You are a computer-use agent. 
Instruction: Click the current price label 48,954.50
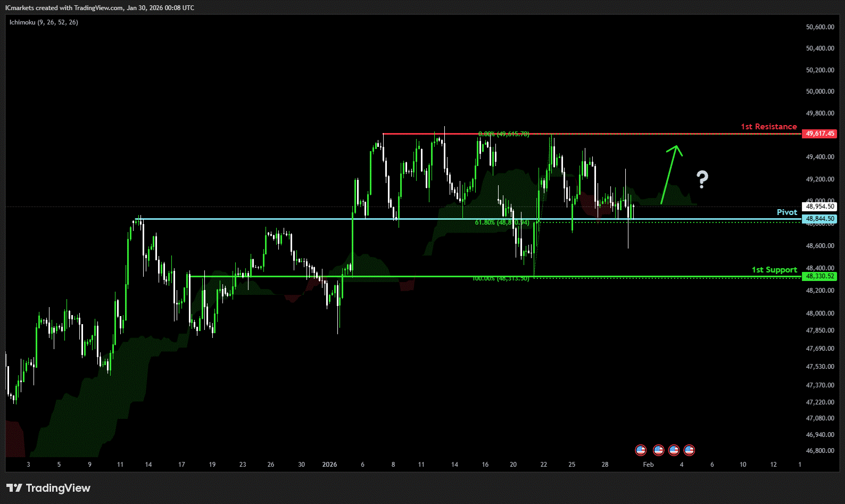pyautogui.click(x=819, y=206)
